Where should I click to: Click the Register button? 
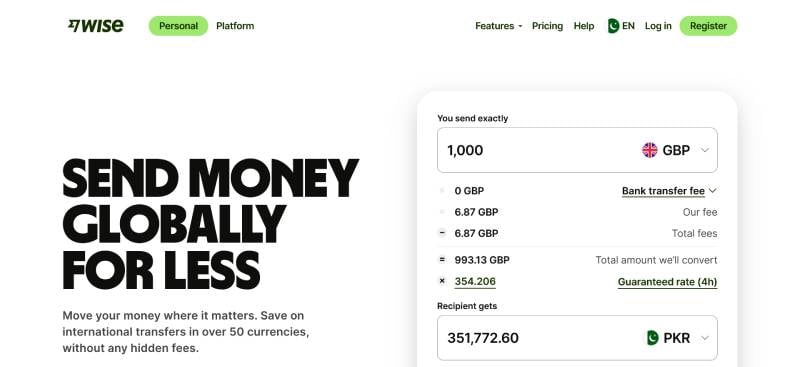(x=708, y=26)
